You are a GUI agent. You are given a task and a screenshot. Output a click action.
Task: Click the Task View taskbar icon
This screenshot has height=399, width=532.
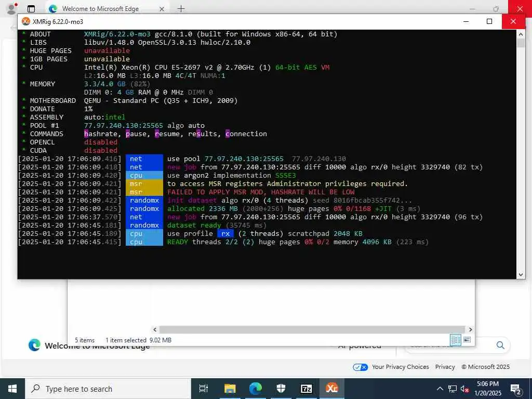(203, 389)
